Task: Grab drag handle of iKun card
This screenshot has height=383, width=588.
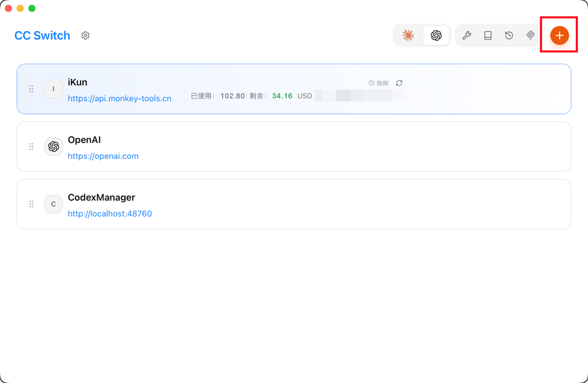Action: click(32, 89)
